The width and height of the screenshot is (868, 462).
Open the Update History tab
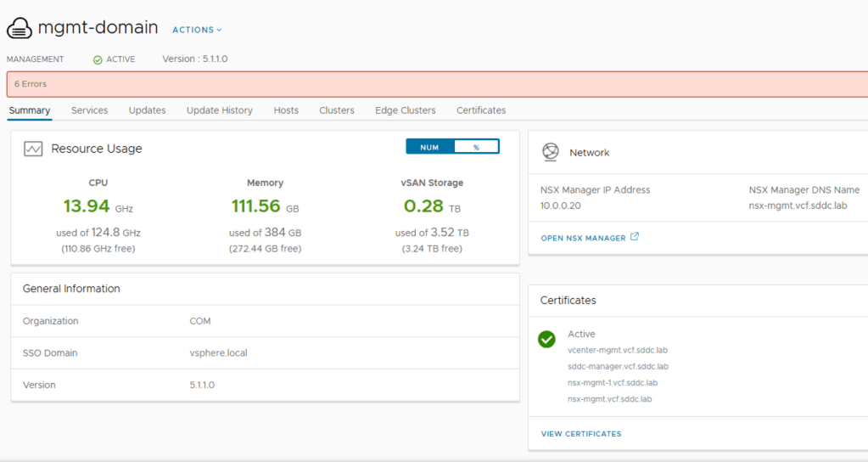point(220,110)
